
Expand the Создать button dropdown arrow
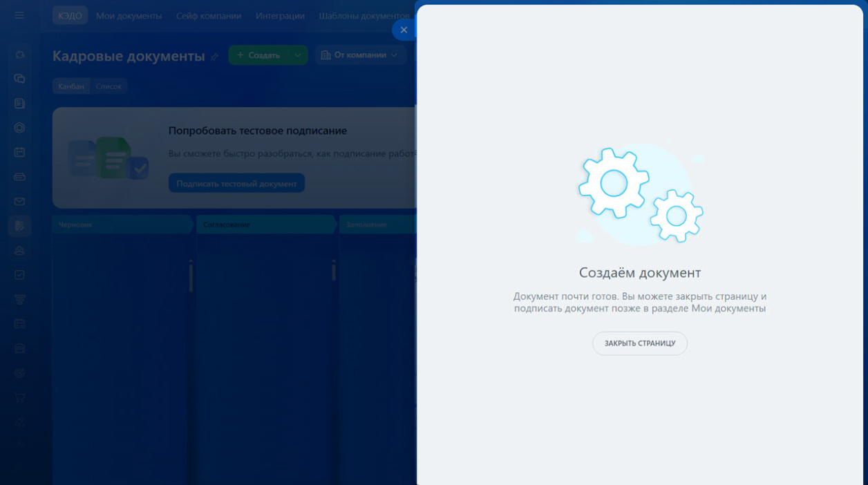(298, 55)
